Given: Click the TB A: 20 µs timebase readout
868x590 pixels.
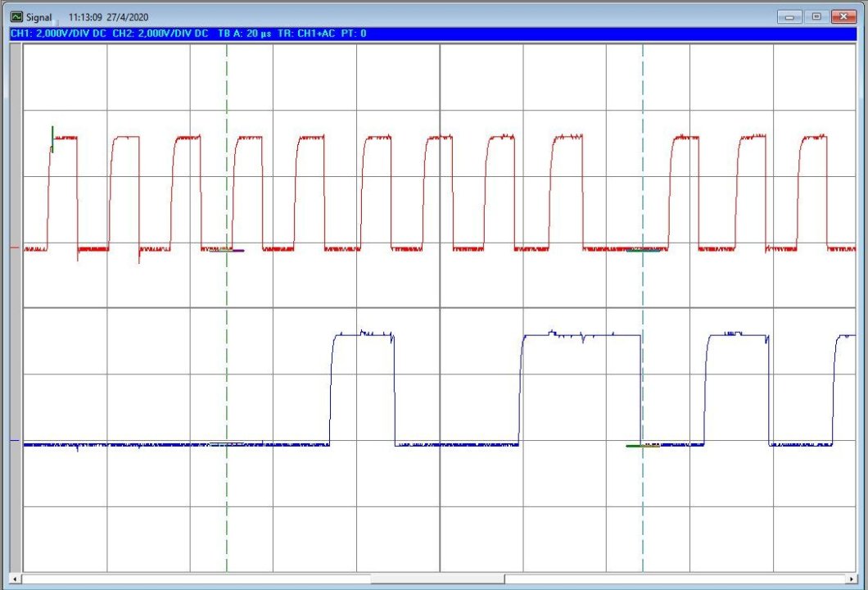Looking at the screenshot, I should pyautogui.click(x=245, y=34).
